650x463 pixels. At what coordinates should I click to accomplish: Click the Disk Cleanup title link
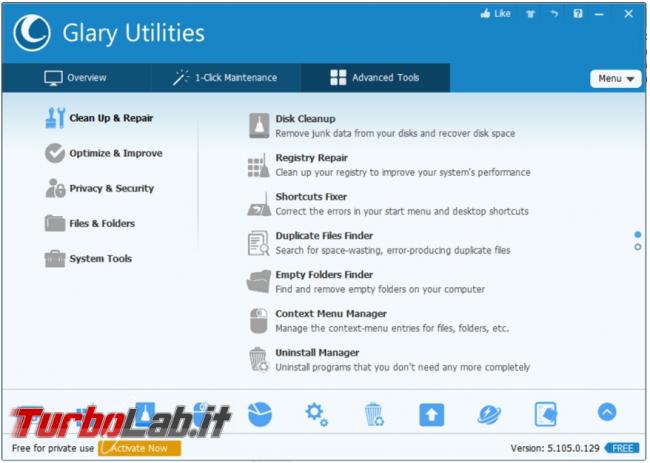pyautogui.click(x=306, y=119)
